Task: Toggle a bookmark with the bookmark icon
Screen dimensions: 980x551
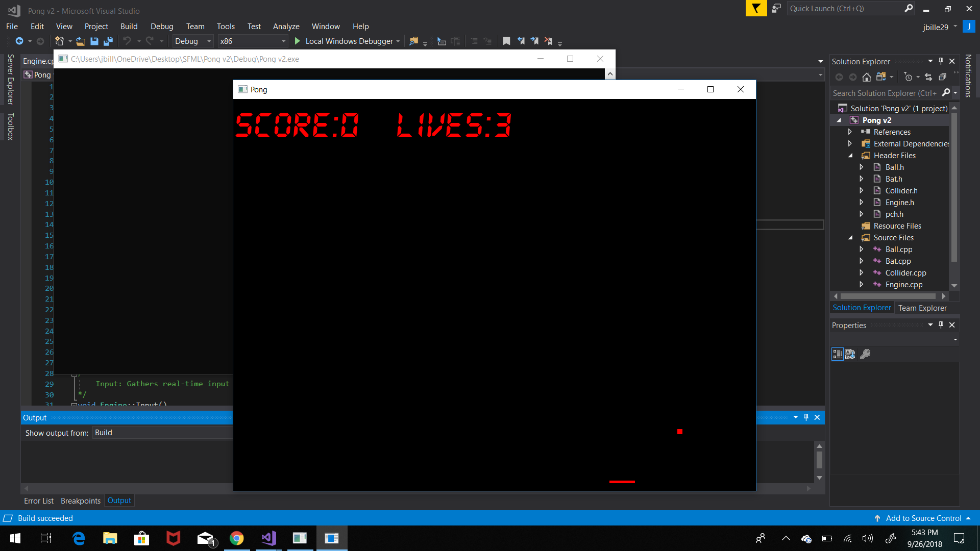Action: coord(506,41)
